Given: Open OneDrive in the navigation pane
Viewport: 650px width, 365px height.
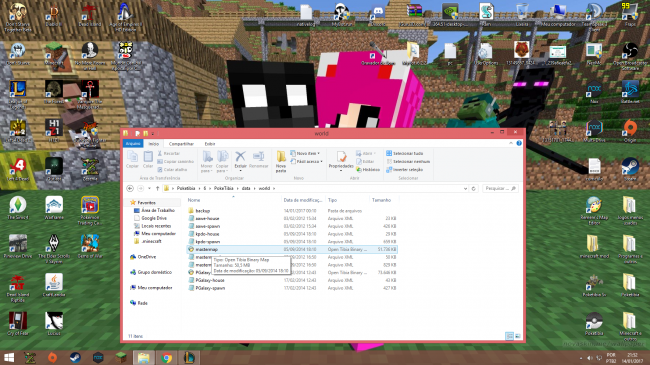Looking at the screenshot, I should (143, 257).
